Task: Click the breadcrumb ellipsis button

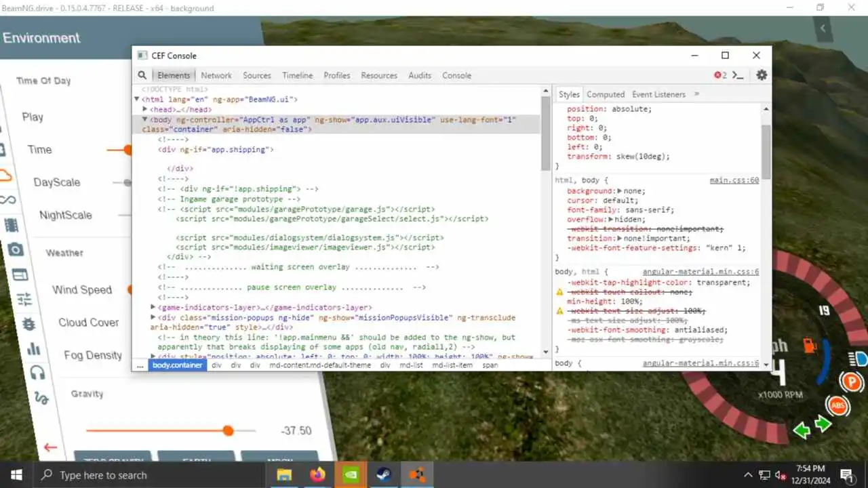Action: coord(140,365)
